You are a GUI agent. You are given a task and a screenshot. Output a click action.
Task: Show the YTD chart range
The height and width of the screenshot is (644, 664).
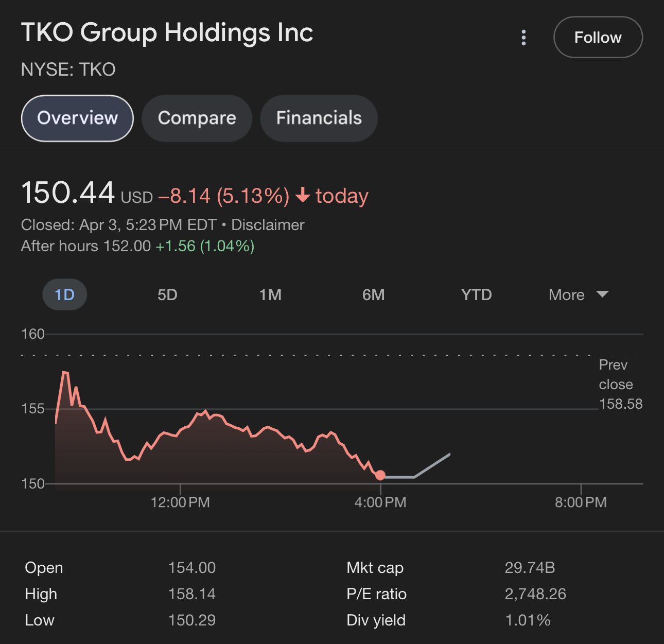click(476, 294)
